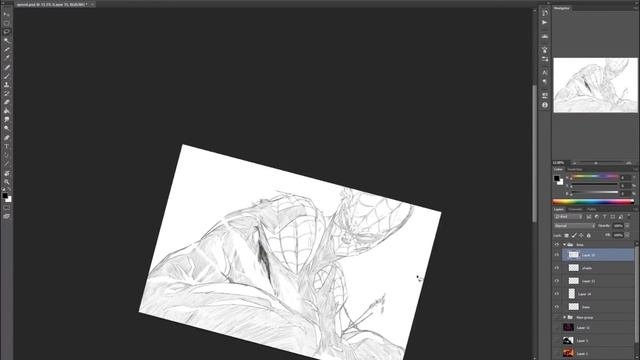Select the Navigator panel tab
640x360 pixels.
pyautogui.click(x=562, y=8)
